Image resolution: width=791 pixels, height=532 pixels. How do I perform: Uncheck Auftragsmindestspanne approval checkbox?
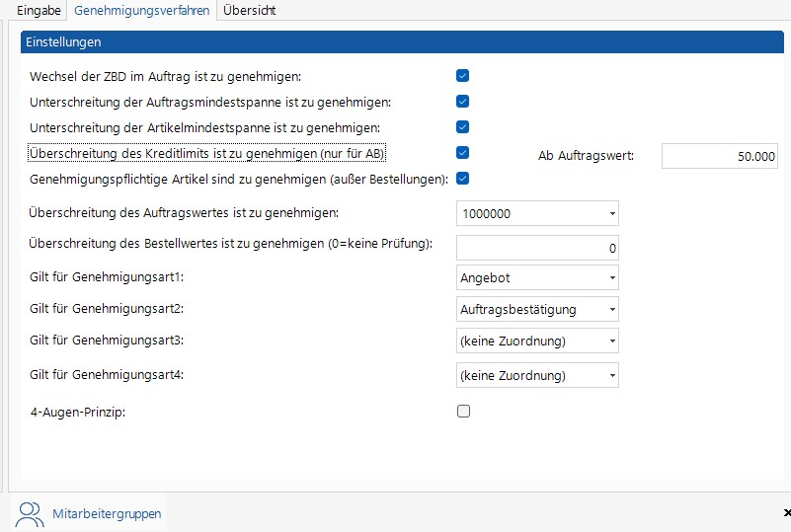pyautogui.click(x=462, y=101)
